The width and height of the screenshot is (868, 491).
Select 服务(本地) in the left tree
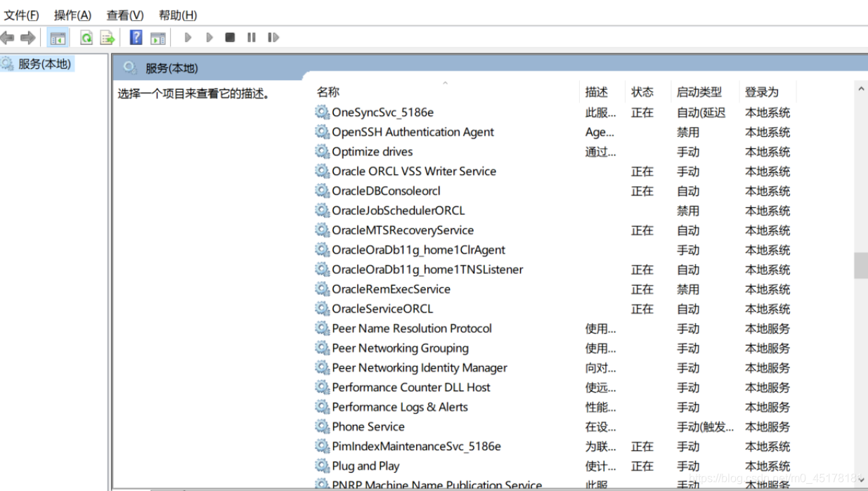tap(44, 64)
